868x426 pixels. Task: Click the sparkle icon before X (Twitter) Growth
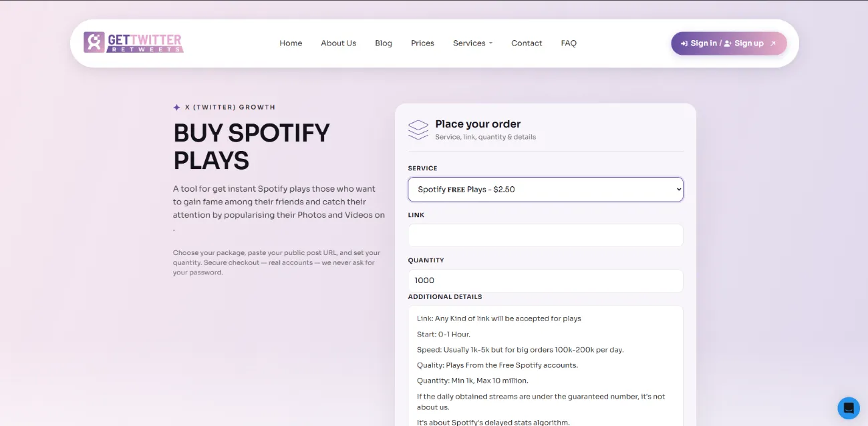(176, 106)
